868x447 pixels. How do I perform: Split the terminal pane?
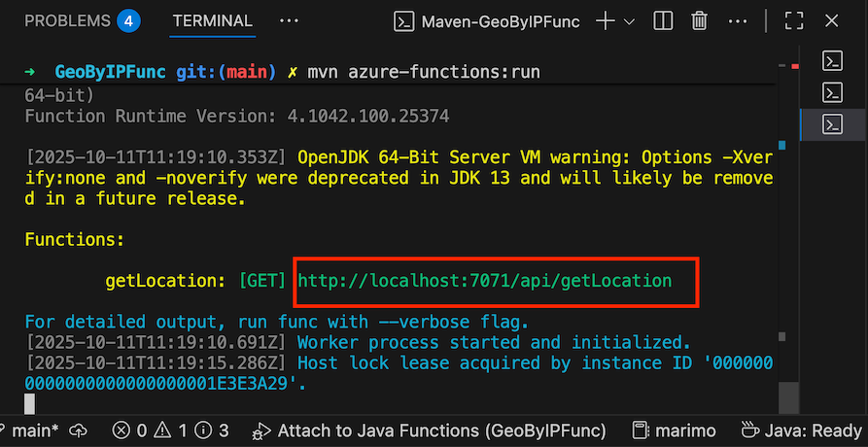coord(662,21)
